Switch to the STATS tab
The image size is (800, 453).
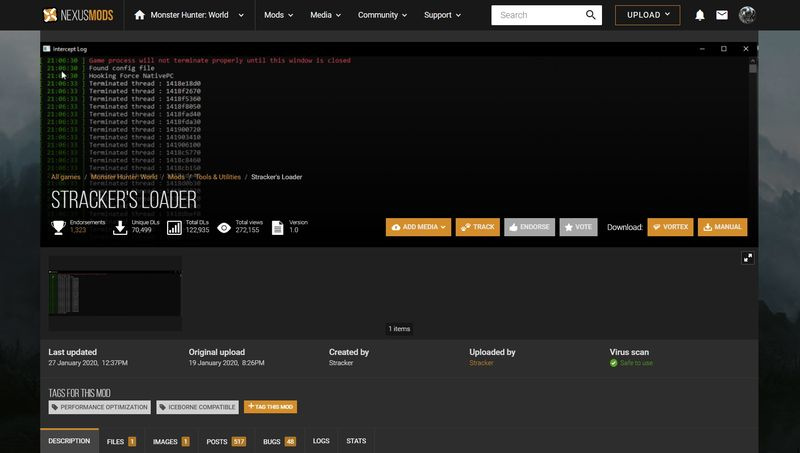point(356,441)
